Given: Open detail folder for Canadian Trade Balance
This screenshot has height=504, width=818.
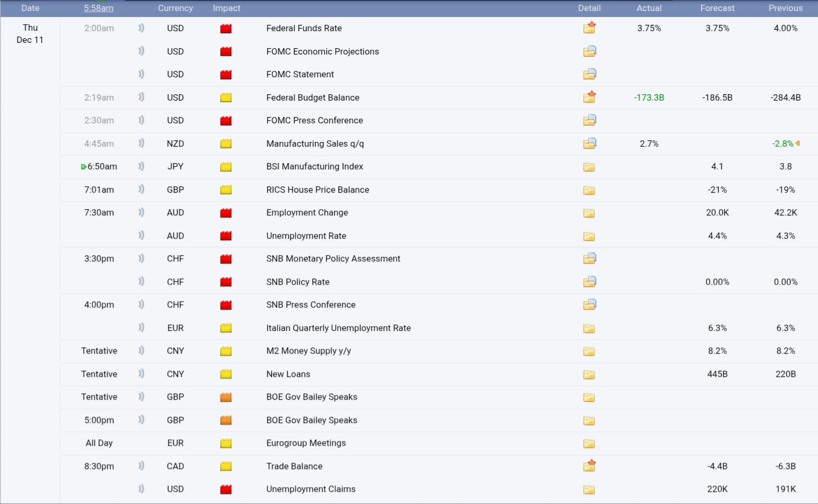Looking at the screenshot, I should pos(589,466).
